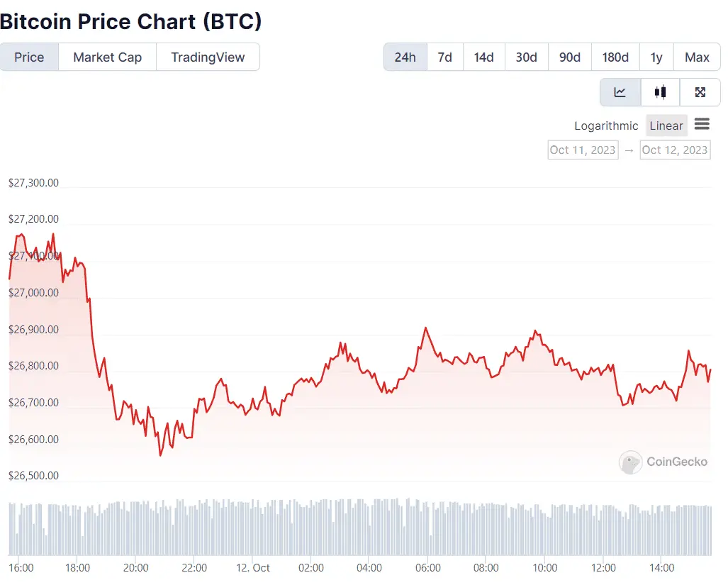Toggle the 24h time range
The height and width of the screenshot is (585, 728).
pyautogui.click(x=405, y=57)
